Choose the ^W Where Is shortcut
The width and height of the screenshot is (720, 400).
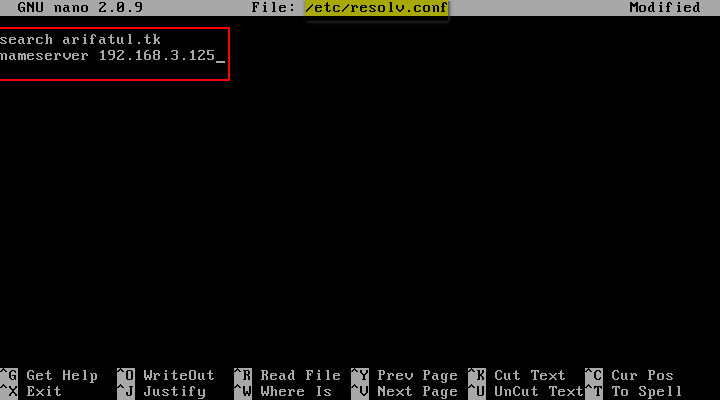[x=283, y=392]
